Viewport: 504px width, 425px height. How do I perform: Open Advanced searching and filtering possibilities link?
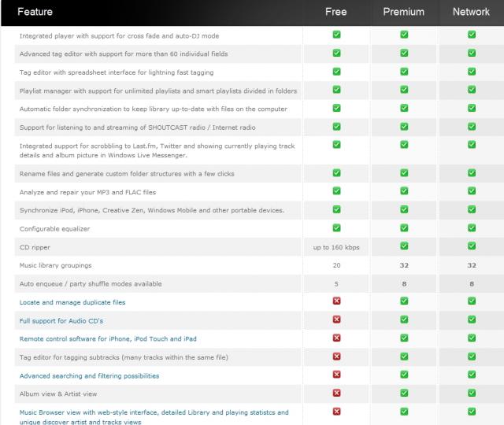(89, 376)
